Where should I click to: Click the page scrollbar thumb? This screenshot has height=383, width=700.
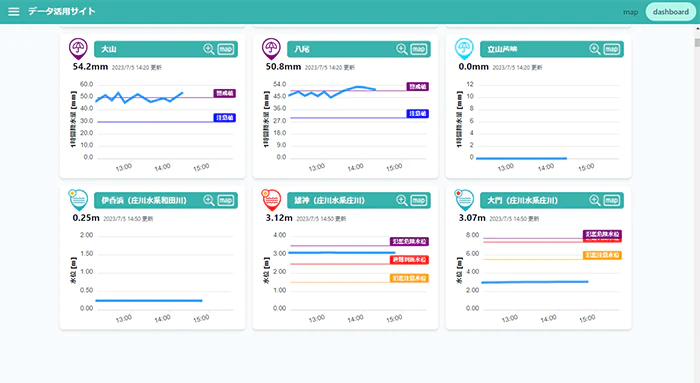pos(697,43)
